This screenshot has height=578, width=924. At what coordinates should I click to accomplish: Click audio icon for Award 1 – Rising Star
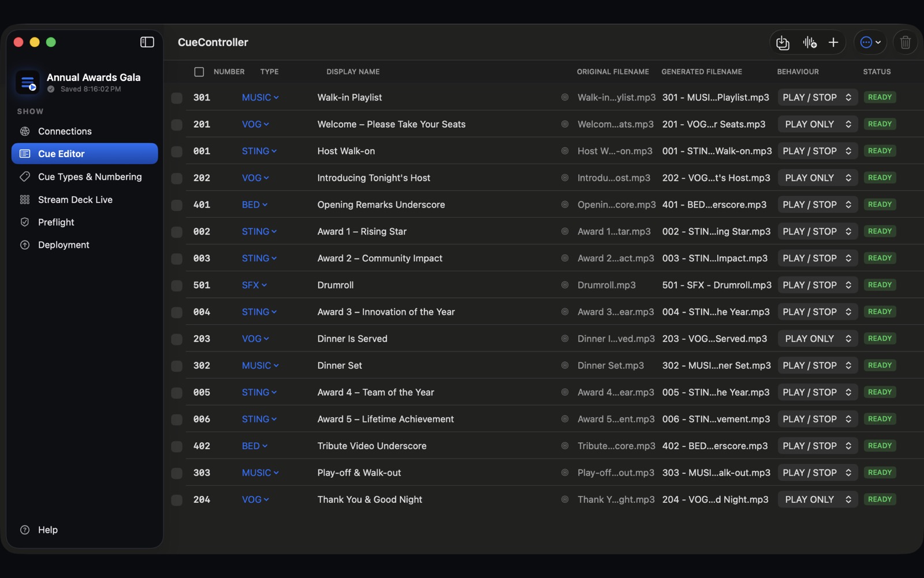pos(565,231)
